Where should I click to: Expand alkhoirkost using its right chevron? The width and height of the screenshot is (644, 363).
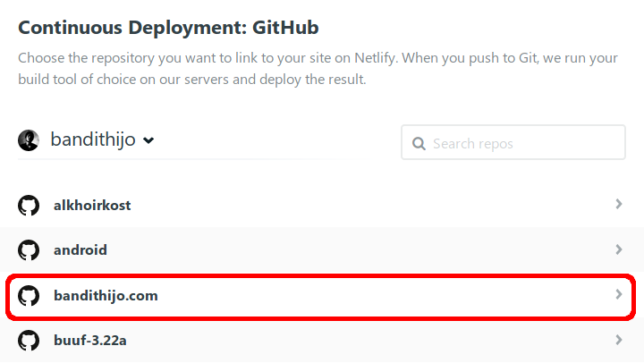click(x=618, y=205)
